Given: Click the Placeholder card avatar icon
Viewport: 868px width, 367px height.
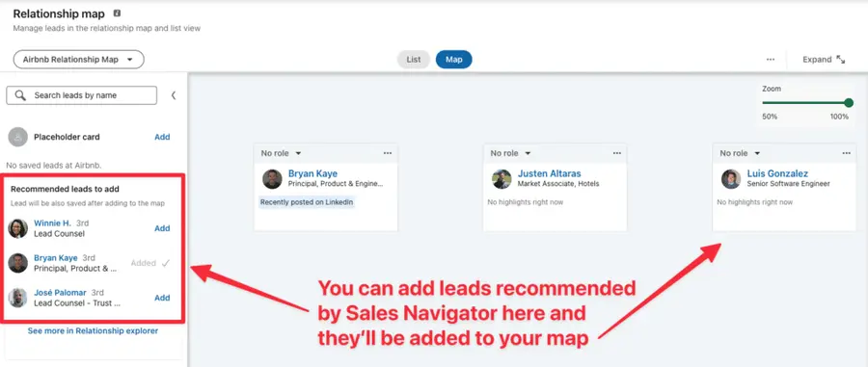Looking at the screenshot, I should (17, 137).
